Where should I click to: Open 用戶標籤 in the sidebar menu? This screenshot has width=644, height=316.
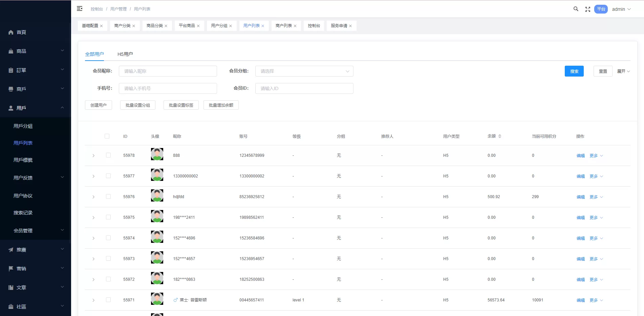(23, 160)
